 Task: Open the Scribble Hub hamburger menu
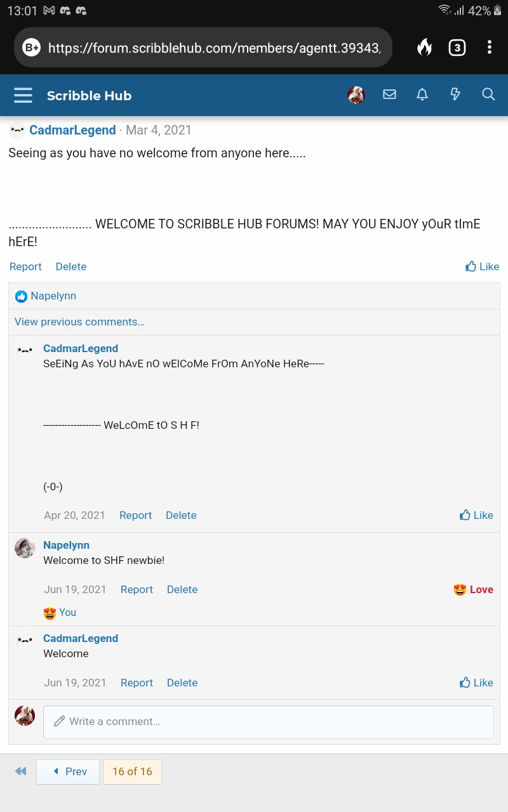click(x=23, y=95)
